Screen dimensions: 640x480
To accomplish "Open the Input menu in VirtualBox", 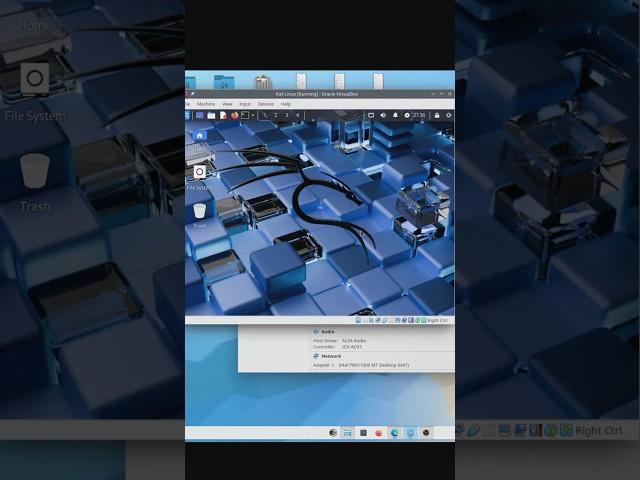I will (245, 104).
